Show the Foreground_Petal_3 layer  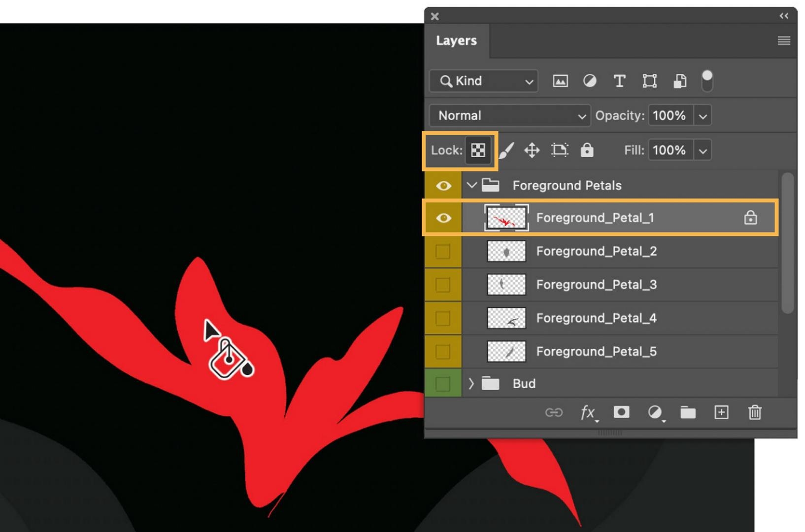tap(443, 285)
